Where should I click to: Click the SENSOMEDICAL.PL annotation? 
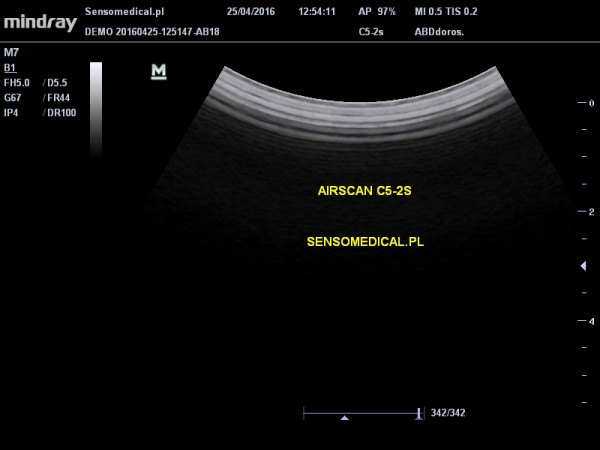[365, 242]
